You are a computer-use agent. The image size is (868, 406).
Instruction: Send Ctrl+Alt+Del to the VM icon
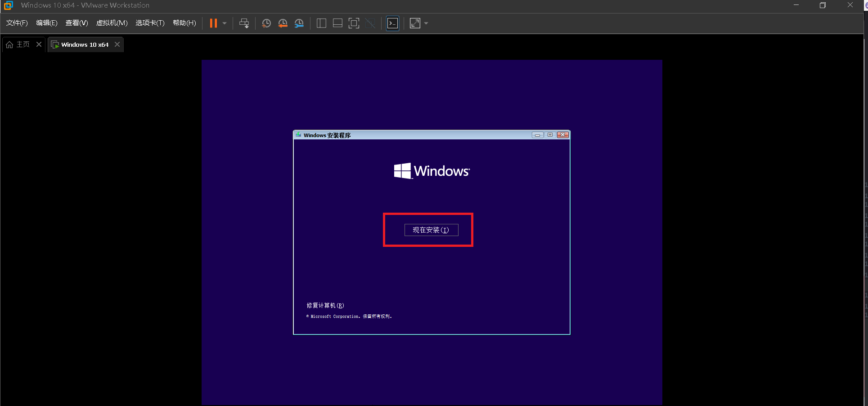244,23
